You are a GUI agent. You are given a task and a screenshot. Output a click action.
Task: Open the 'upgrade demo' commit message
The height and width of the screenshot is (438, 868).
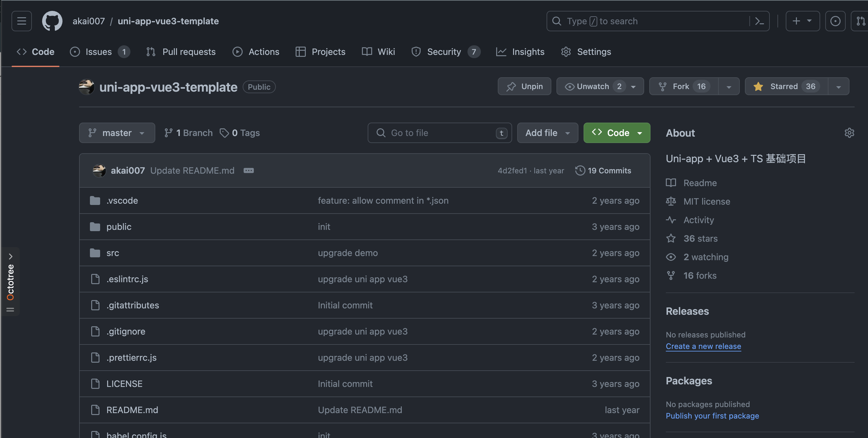(x=348, y=253)
